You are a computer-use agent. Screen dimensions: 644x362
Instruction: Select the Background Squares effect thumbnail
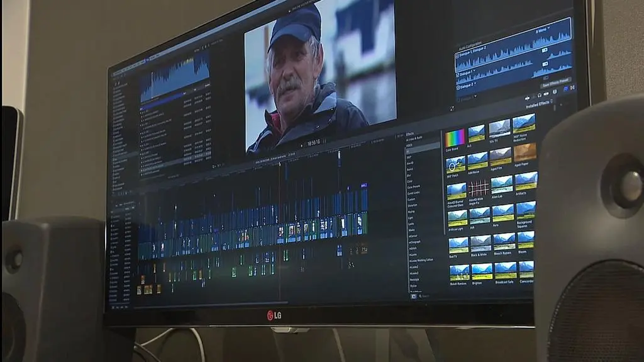point(526,210)
